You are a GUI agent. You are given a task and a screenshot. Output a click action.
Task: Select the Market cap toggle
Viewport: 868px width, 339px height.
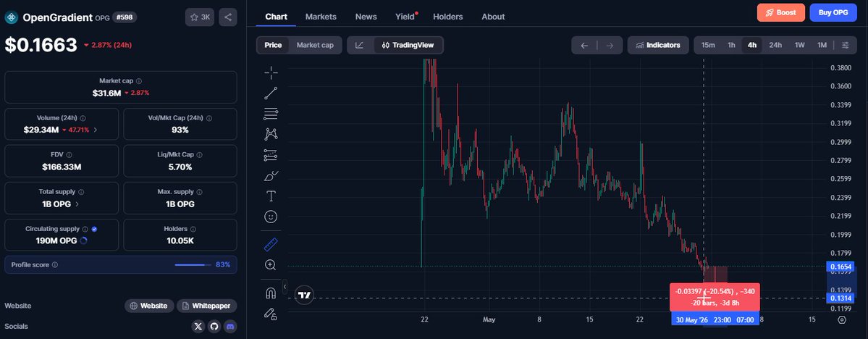[315, 46]
